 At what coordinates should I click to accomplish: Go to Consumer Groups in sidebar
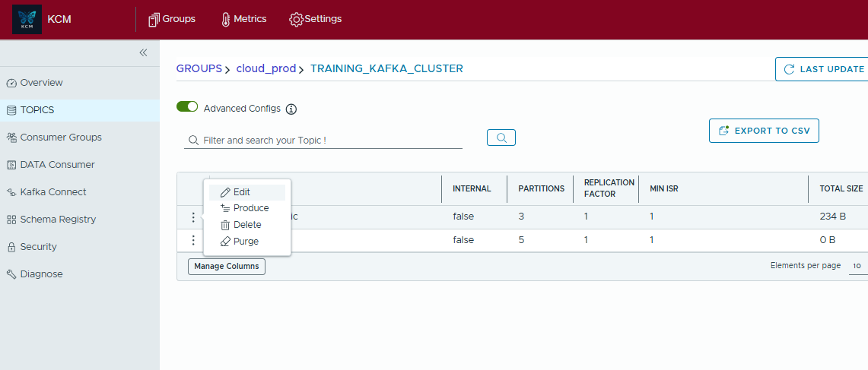(x=61, y=138)
